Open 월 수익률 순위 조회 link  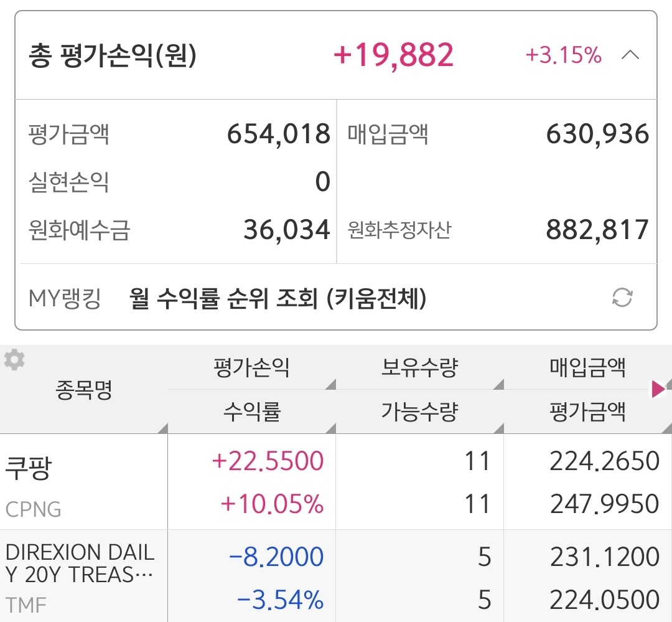pyautogui.click(x=278, y=299)
